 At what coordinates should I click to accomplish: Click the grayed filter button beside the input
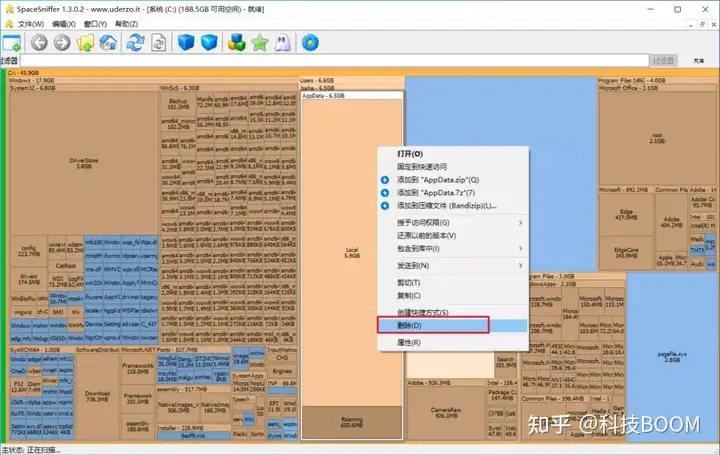[663, 60]
